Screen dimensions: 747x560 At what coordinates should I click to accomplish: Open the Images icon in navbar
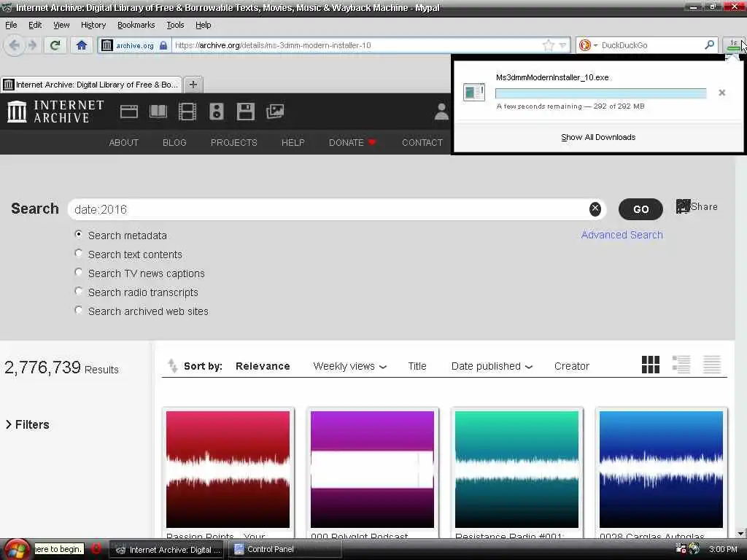click(x=275, y=112)
